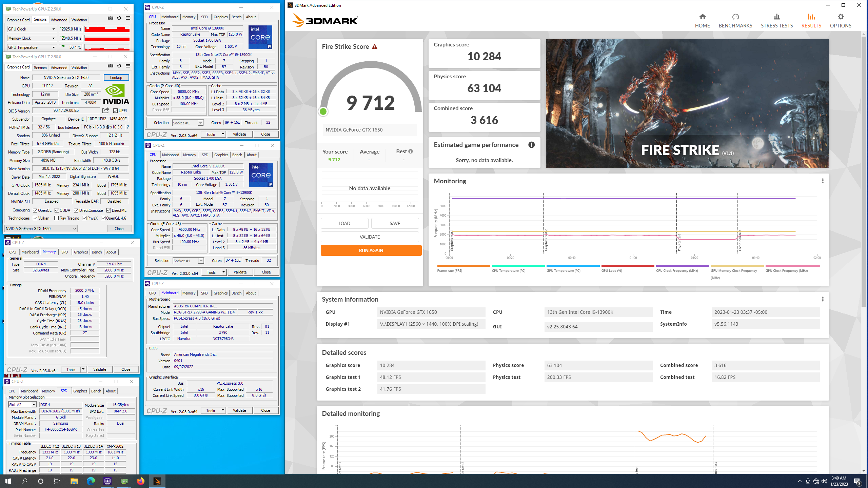The width and height of the screenshot is (868, 488).
Task: Open File Explorer from the taskbar
Action: click(74, 481)
